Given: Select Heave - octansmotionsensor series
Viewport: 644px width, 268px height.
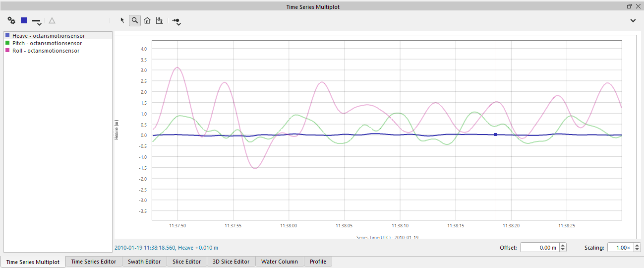Looking at the screenshot, I should (48, 36).
